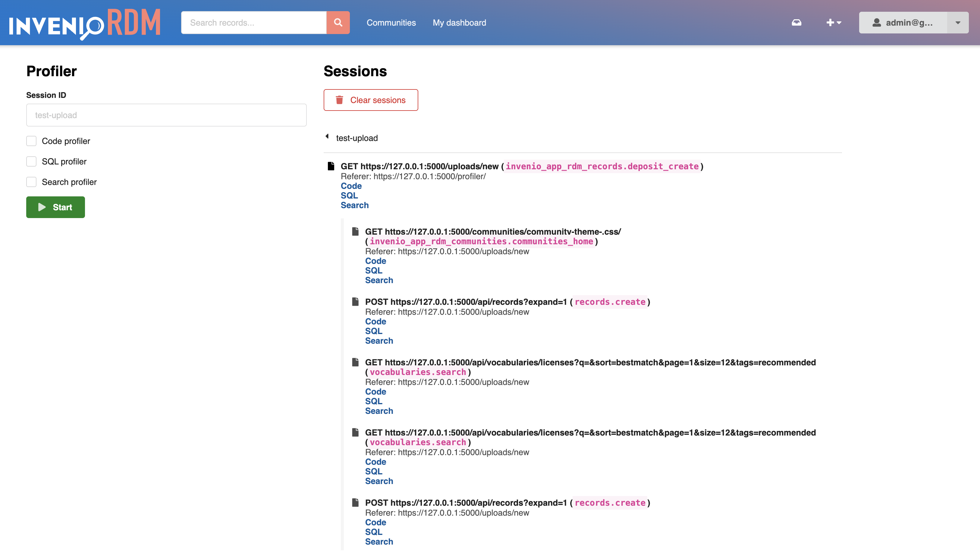Click file icon for last POST records request
The height and width of the screenshot is (556, 980).
(355, 502)
